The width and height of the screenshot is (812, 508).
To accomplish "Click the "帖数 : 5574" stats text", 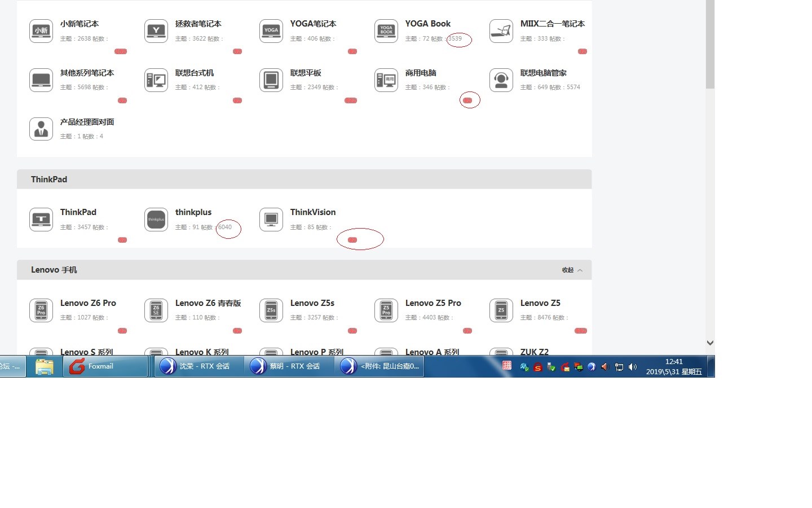I will (x=564, y=87).
